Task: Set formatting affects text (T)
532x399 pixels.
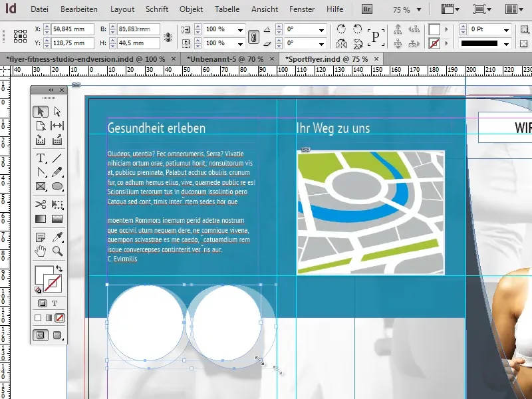Action: click(x=55, y=303)
